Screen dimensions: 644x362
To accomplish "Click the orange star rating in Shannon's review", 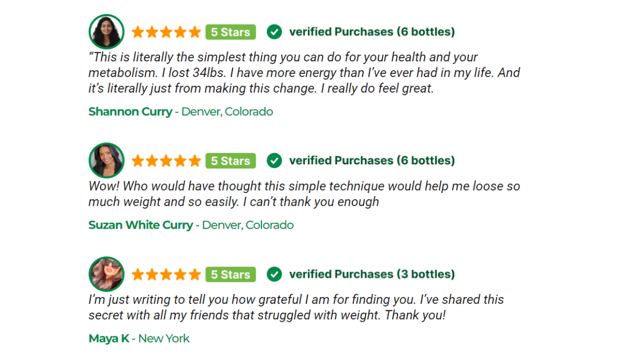I will [x=166, y=32].
